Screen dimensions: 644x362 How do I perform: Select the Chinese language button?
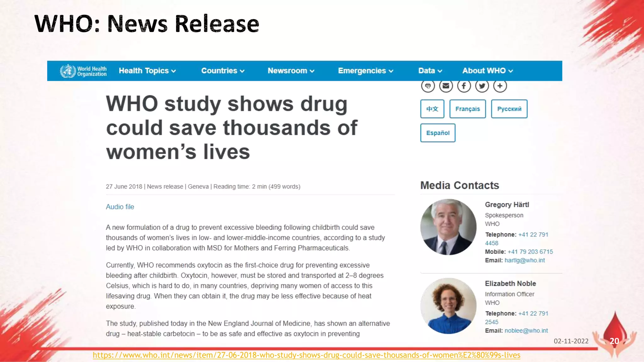point(432,109)
